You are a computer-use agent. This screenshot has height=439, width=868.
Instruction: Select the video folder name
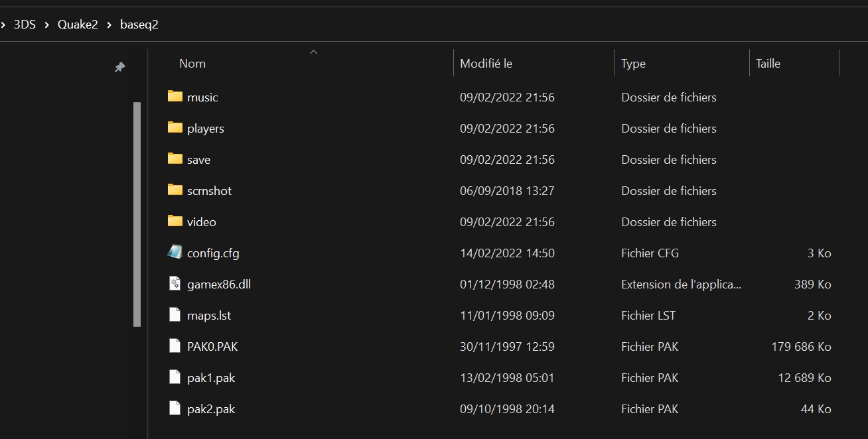click(x=202, y=222)
